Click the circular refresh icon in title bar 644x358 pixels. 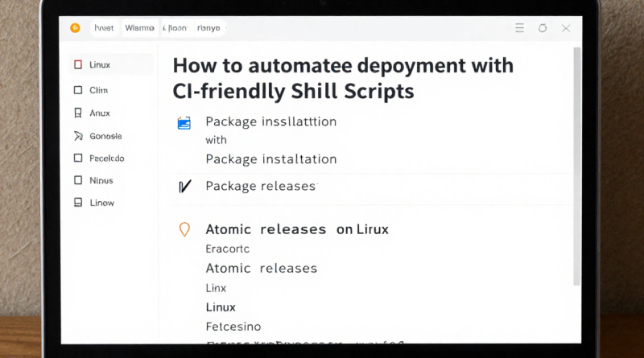(542, 28)
